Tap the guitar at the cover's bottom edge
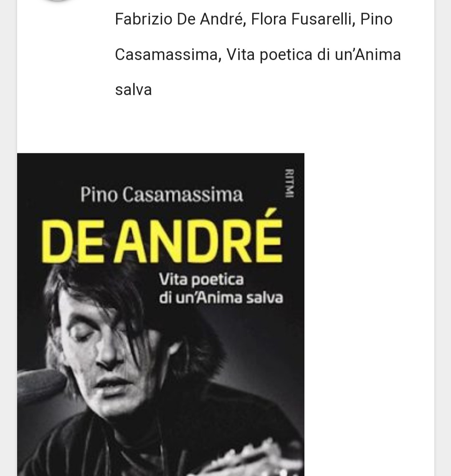 [x=243, y=458]
